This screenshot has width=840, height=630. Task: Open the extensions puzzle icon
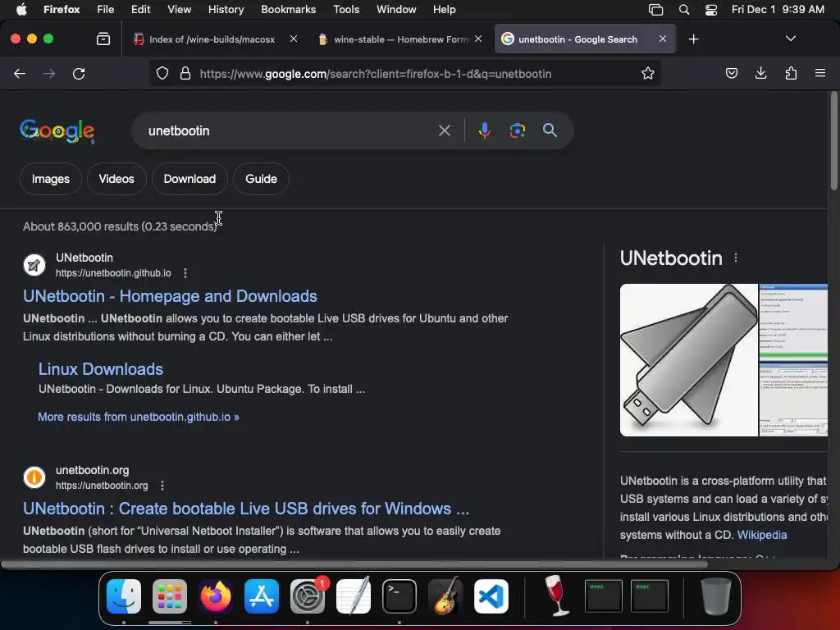click(791, 73)
